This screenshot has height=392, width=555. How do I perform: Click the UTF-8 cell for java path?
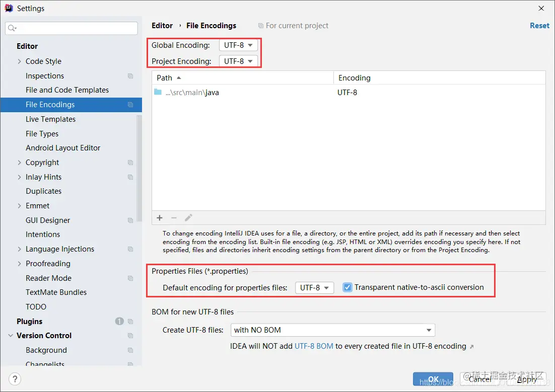[x=347, y=93]
